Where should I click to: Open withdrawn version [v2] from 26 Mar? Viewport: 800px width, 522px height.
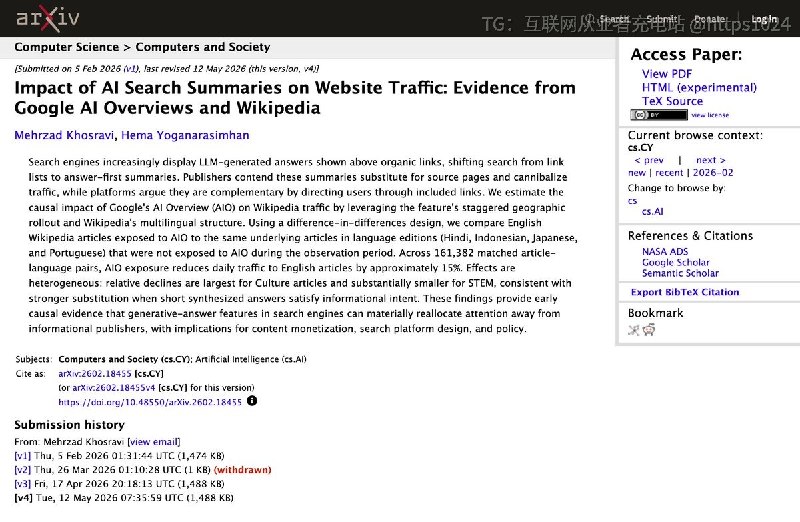coord(22,470)
